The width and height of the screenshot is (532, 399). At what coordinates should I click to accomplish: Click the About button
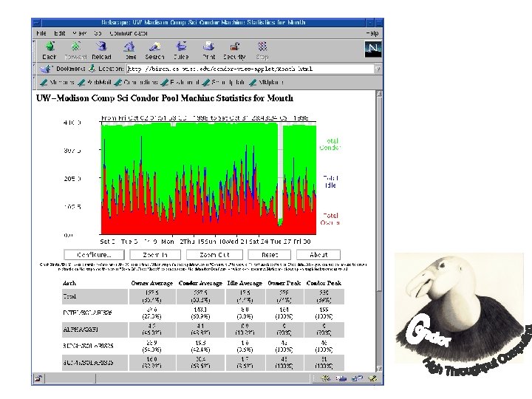(x=318, y=255)
